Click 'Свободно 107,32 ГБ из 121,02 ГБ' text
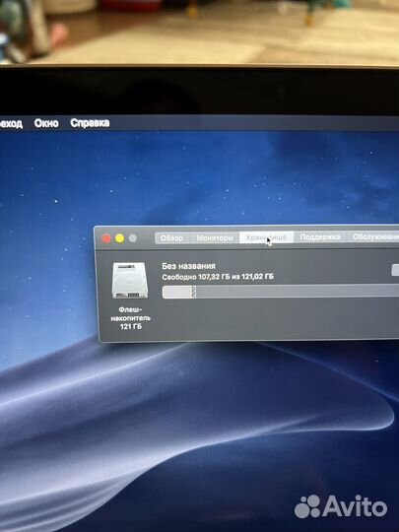Screen dimensions: 399x532 click(218, 277)
